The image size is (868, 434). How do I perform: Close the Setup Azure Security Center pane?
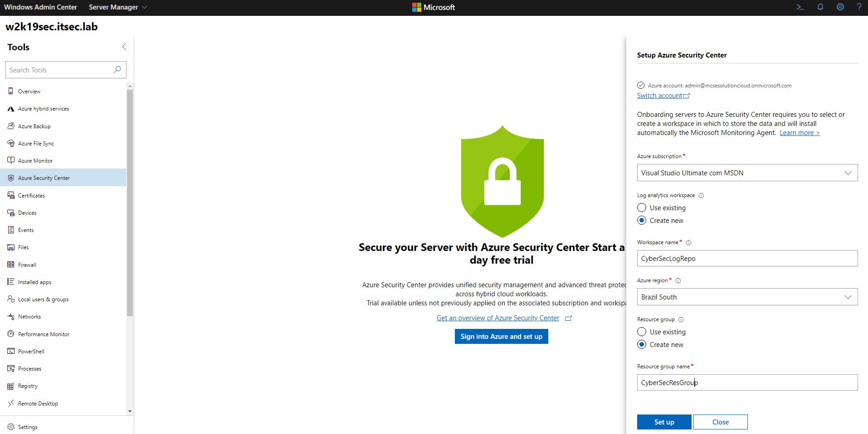(x=721, y=422)
